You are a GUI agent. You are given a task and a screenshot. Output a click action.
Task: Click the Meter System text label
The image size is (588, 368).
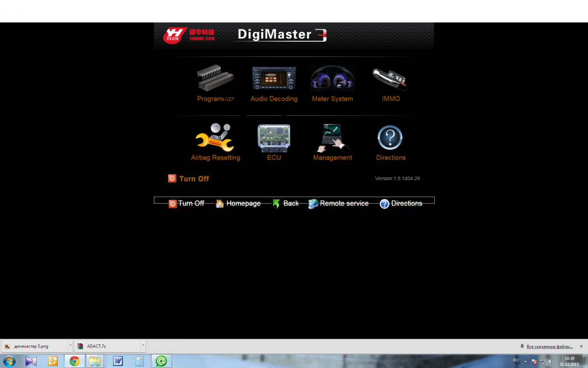point(332,99)
